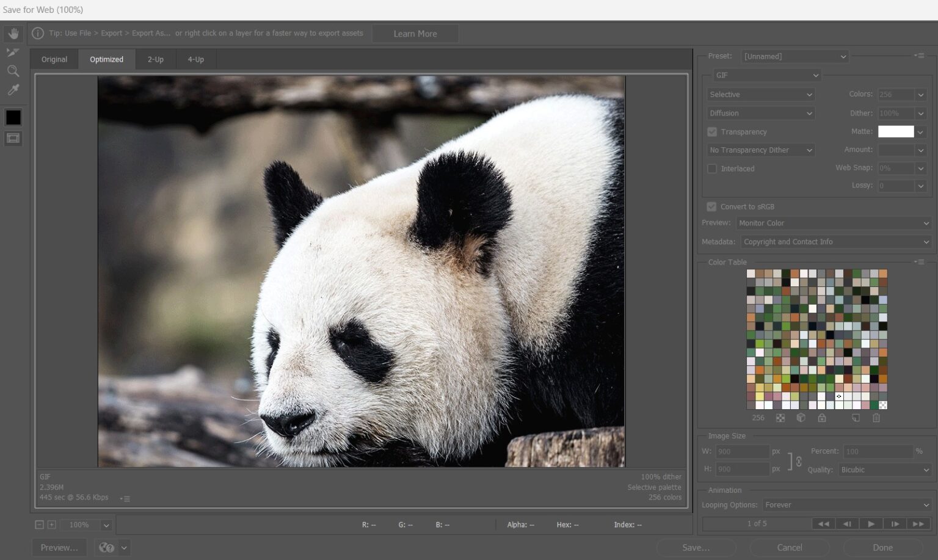Enable the Interlaced option
938x560 pixels.
(x=712, y=169)
